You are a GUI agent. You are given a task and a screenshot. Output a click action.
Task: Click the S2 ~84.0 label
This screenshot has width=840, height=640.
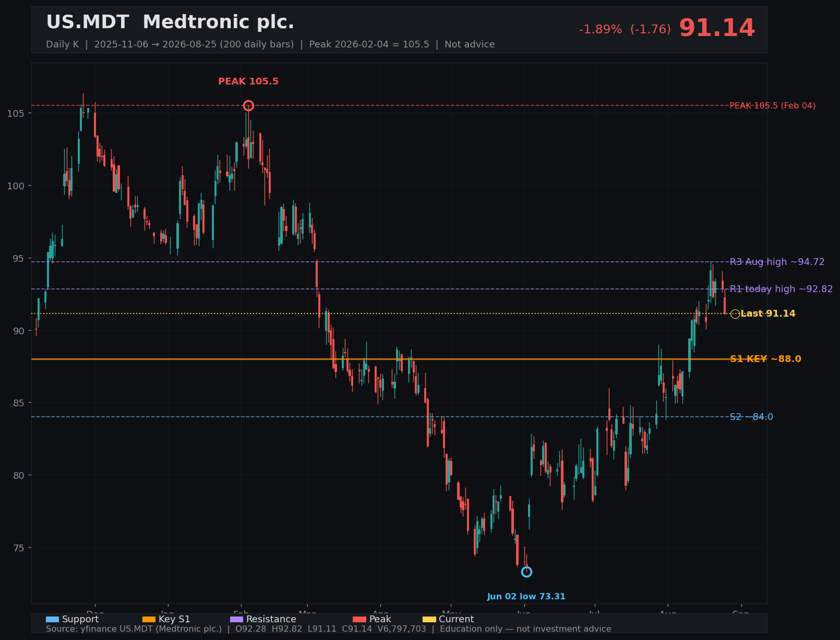point(751,417)
